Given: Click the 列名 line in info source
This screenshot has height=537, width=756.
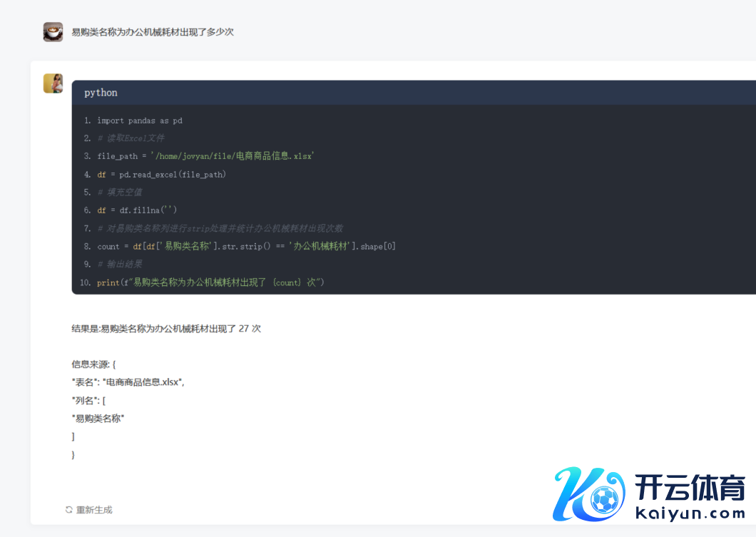Looking at the screenshot, I should (88, 401).
